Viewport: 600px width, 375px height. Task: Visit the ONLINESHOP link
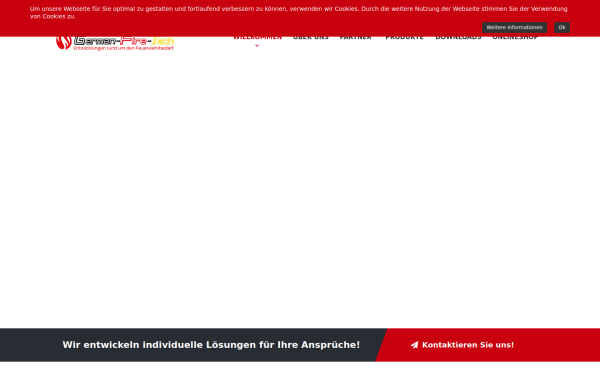(515, 38)
